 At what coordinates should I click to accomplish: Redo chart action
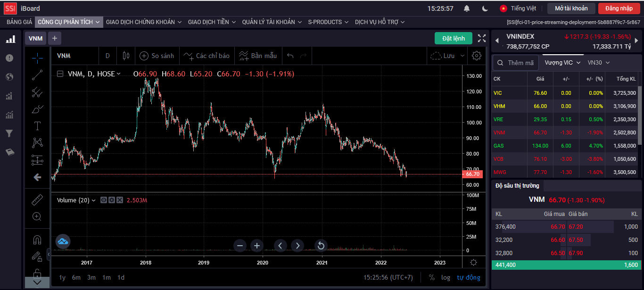tap(303, 56)
